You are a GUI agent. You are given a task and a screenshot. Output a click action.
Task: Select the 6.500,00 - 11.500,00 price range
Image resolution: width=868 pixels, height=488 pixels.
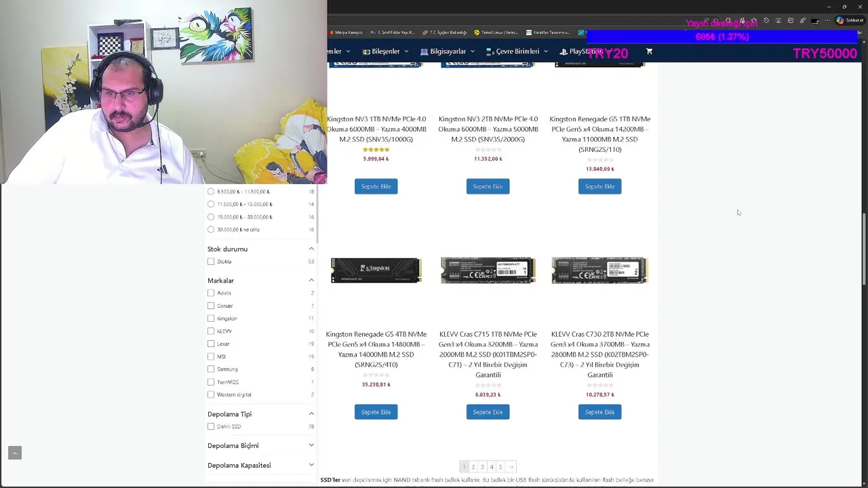click(x=211, y=192)
